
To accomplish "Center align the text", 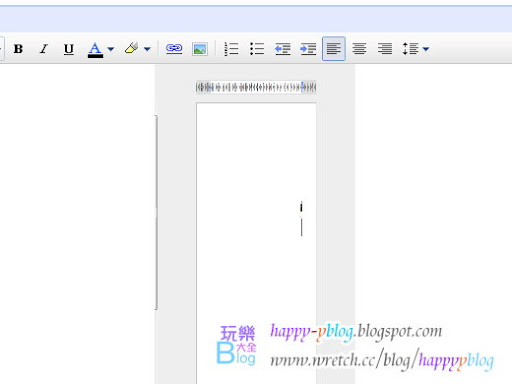I will (x=359, y=49).
